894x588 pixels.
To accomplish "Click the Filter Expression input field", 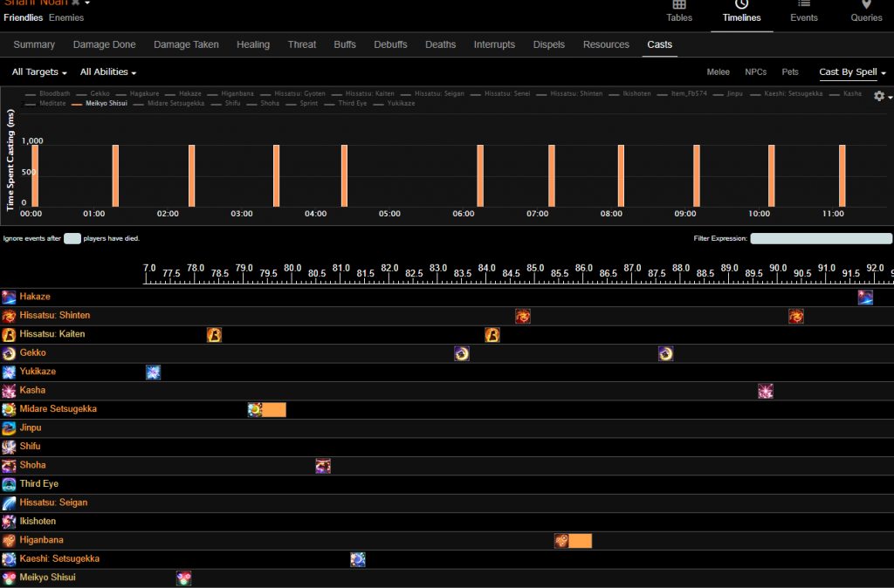I will click(821, 239).
